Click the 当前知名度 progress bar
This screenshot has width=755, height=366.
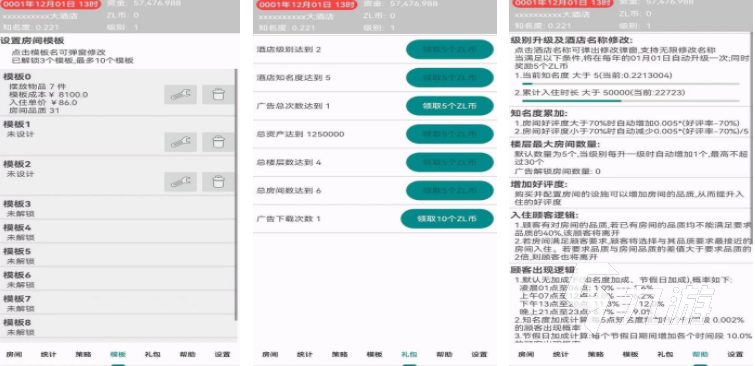(631, 84)
